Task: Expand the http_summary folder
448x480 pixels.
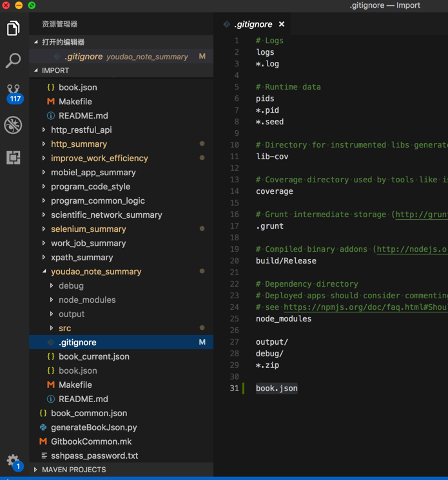Action: (x=79, y=144)
